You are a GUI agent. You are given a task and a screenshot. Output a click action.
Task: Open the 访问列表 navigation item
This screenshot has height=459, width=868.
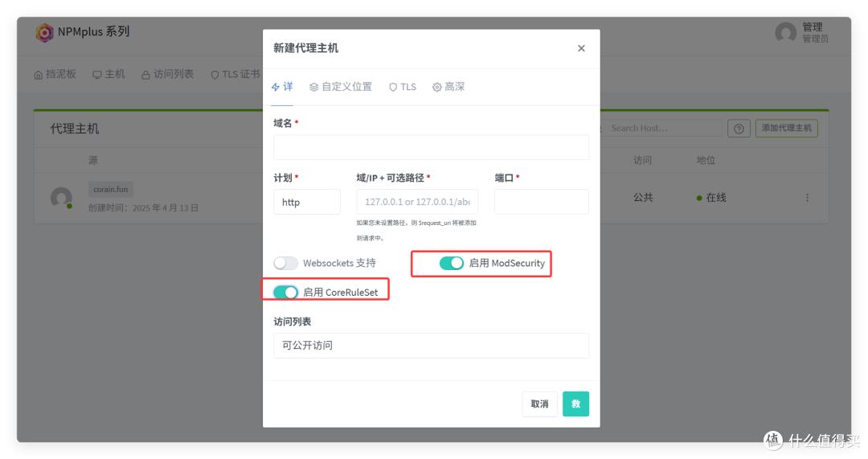click(167, 74)
